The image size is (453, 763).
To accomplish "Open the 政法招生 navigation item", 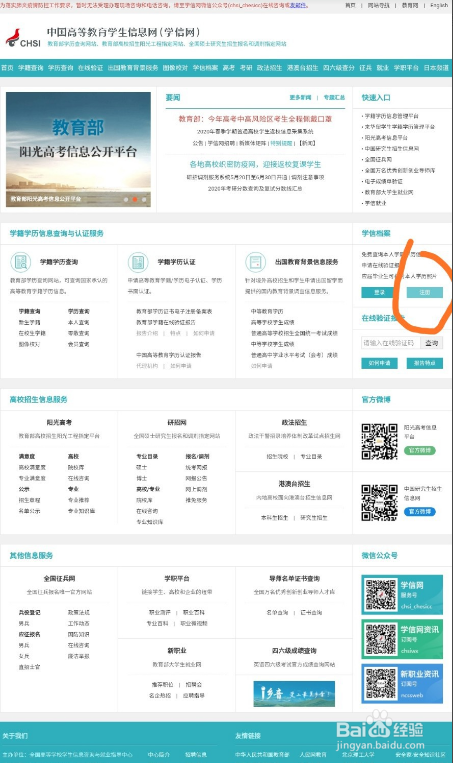I will [270, 68].
